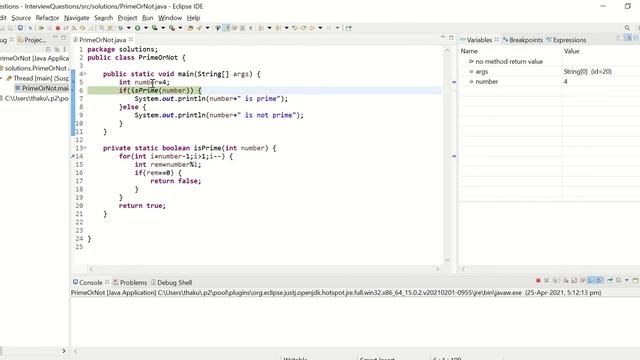This screenshot has height=360, width=640.
Task: Select the PrimeOrNot.main stack frame
Action: coord(42,88)
